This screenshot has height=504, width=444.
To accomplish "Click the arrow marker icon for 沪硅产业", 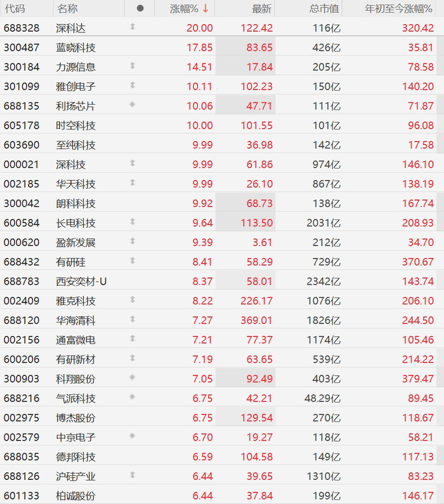I will pos(132,475).
